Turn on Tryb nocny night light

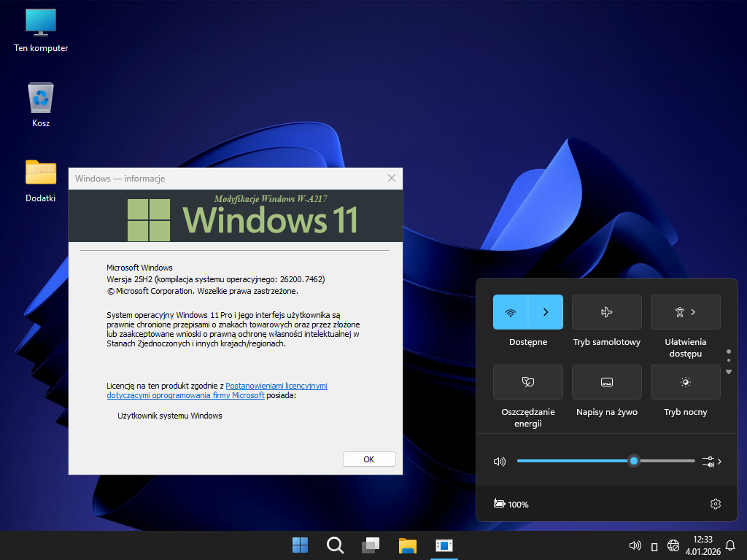pyautogui.click(x=685, y=382)
